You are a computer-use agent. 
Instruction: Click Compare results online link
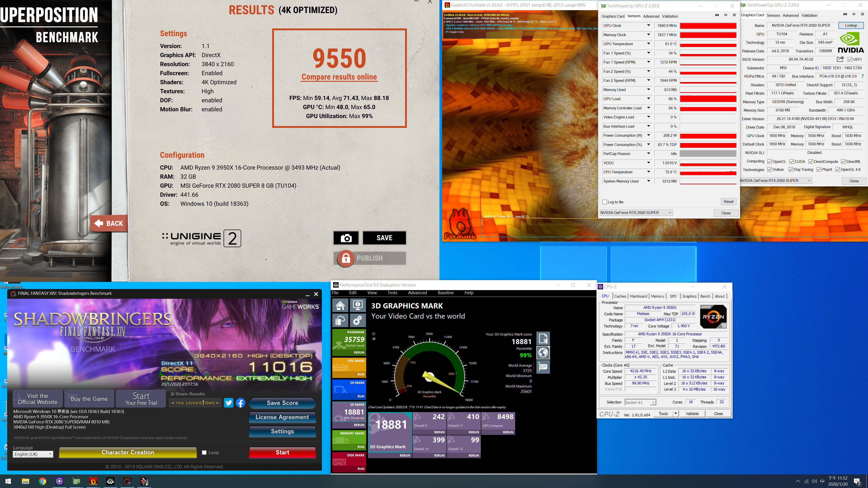[x=339, y=77]
